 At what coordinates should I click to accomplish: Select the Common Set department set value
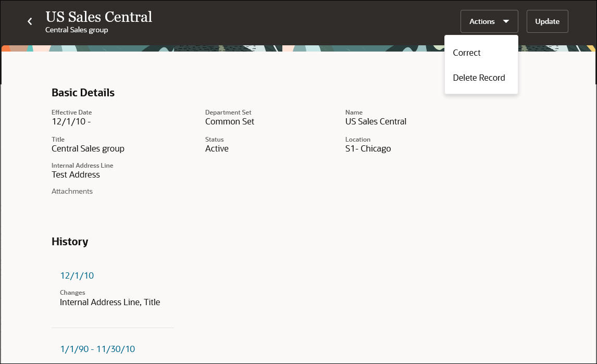click(230, 121)
